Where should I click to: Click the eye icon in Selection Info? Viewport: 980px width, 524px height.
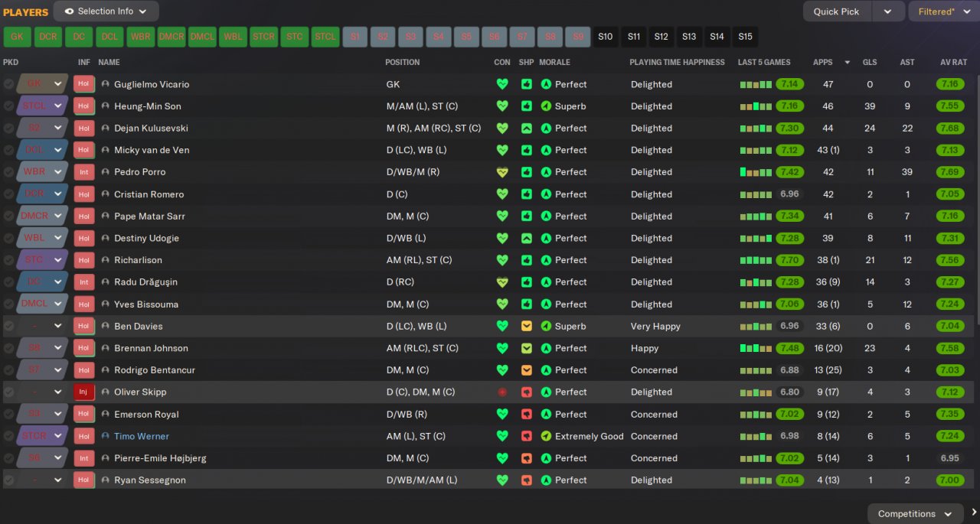click(x=69, y=11)
